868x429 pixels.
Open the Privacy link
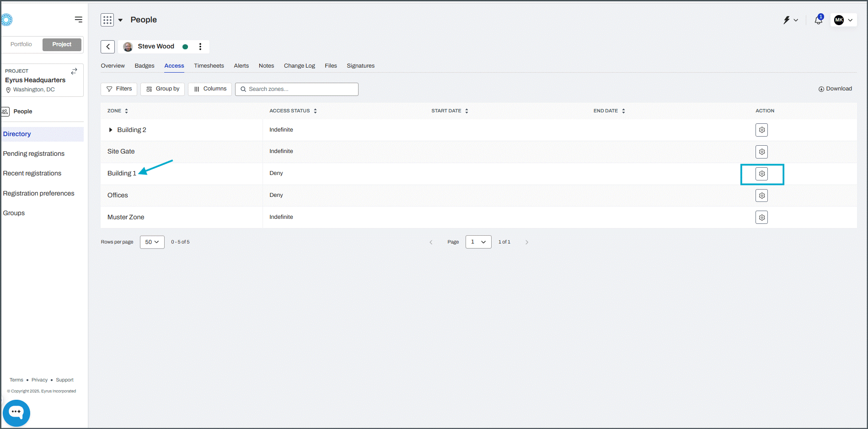(39, 380)
